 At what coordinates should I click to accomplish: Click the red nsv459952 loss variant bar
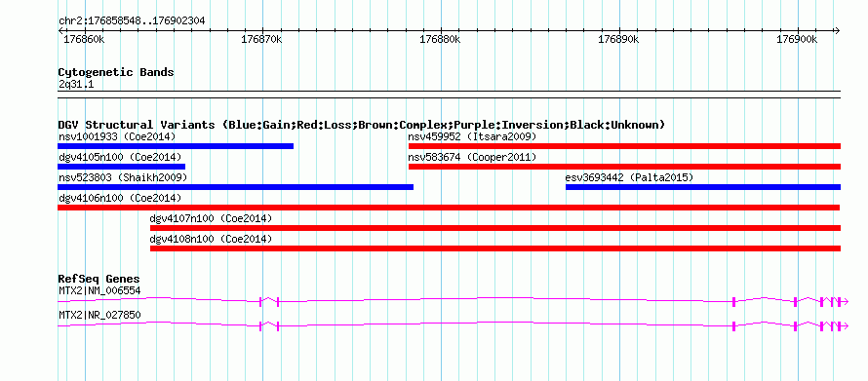[x=624, y=146]
